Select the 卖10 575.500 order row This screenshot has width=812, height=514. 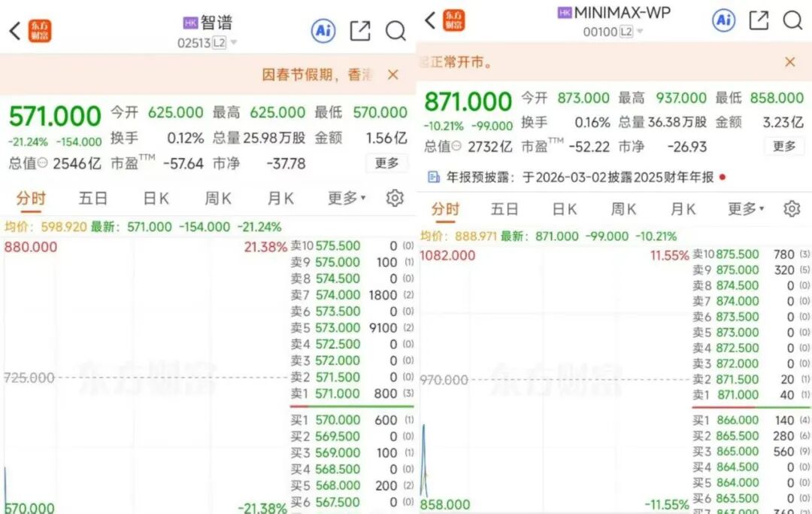tap(352, 245)
